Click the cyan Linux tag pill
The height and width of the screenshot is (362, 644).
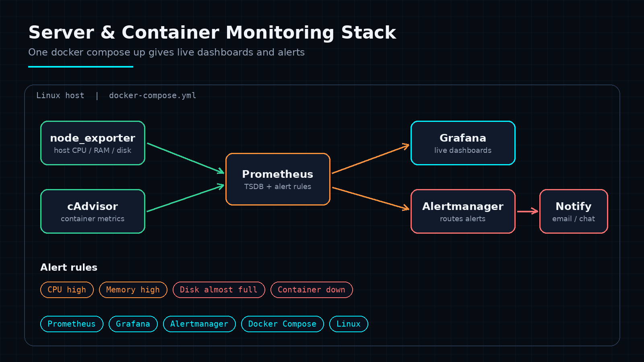[x=349, y=324]
